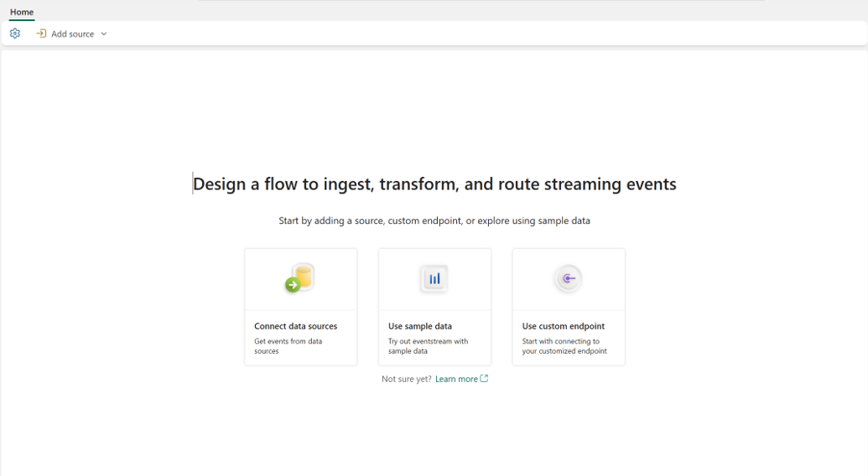The width and height of the screenshot is (868, 476).
Task: Click the 'Start by adding a source' subtitle
Action: click(434, 220)
